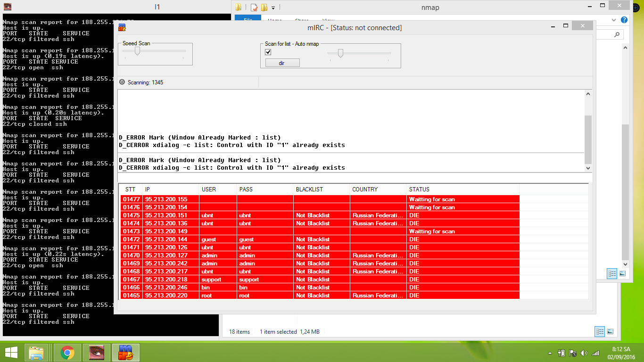Open the Windows Start button
The width and height of the screenshot is (644, 362).
tap(11, 353)
